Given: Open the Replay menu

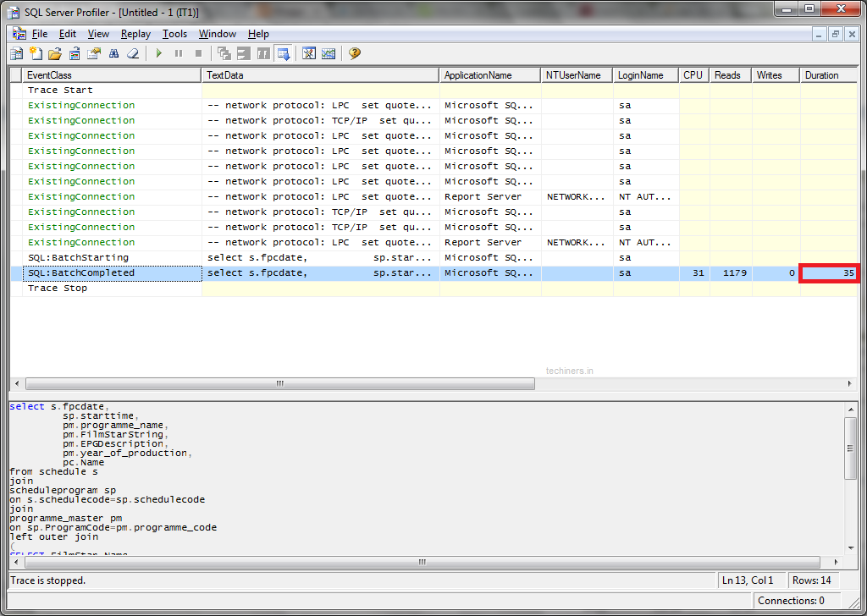Looking at the screenshot, I should 135,34.
